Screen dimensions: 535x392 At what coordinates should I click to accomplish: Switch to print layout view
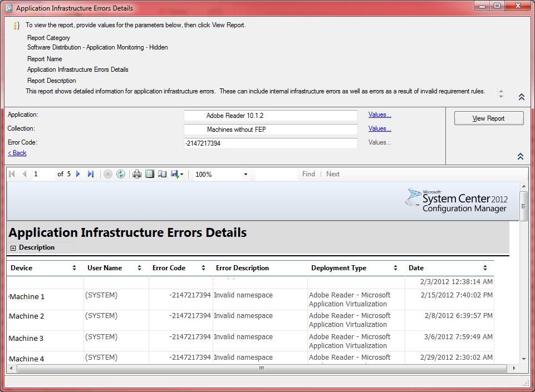[150, 174]
